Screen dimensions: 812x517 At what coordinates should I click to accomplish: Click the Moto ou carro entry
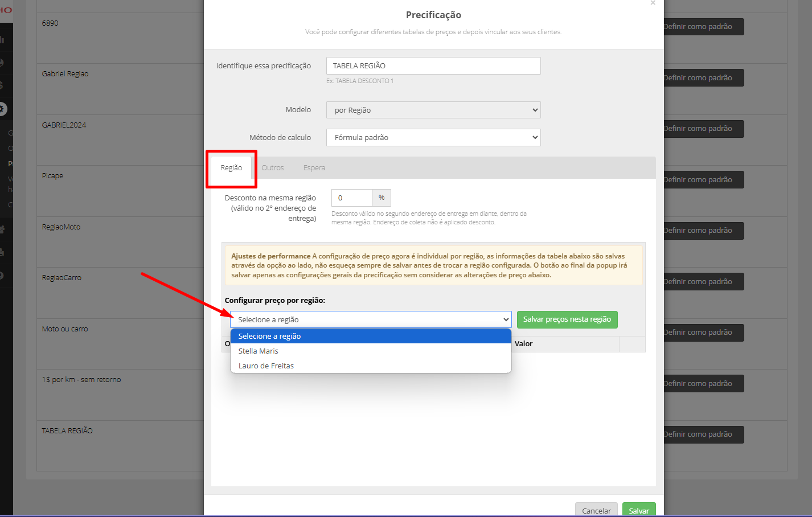click(x=65, y=329)
